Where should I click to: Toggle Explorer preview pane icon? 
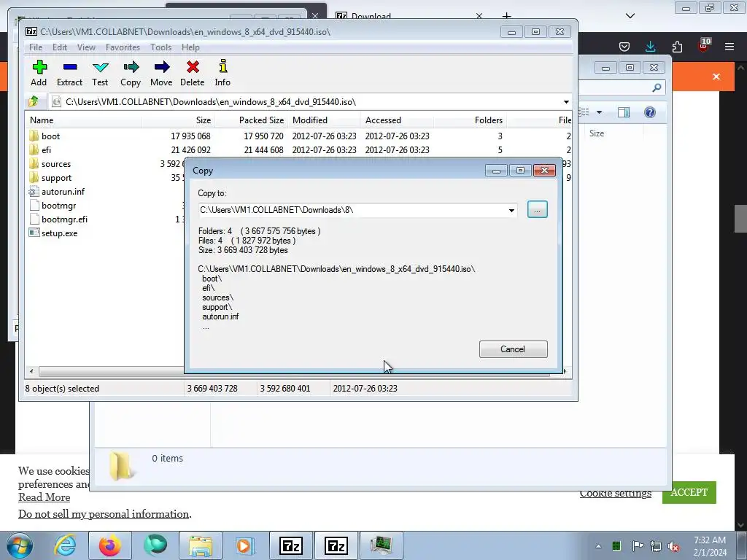(624, 112)
